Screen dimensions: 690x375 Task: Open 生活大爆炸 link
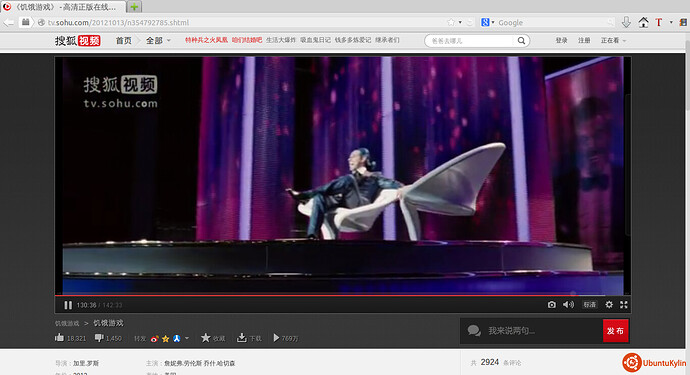point(281,40)
